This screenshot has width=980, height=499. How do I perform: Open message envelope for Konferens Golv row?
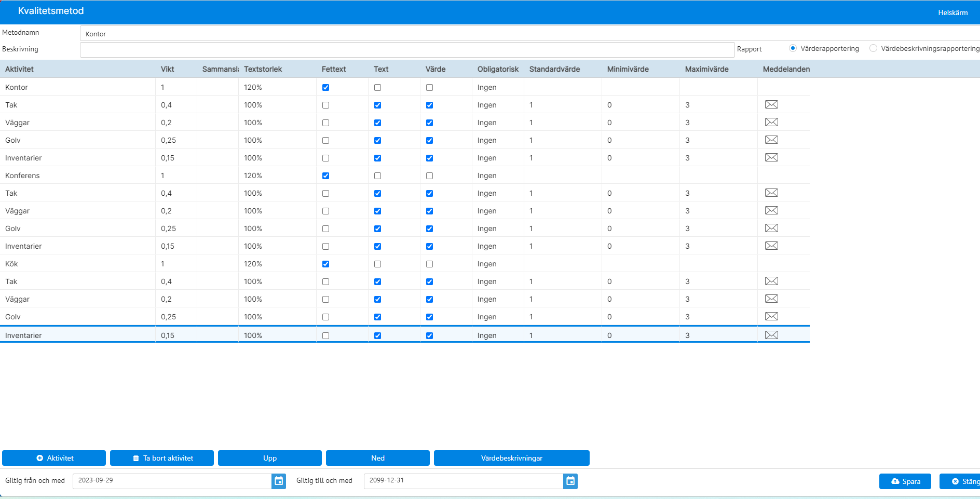tap(771, 228)
